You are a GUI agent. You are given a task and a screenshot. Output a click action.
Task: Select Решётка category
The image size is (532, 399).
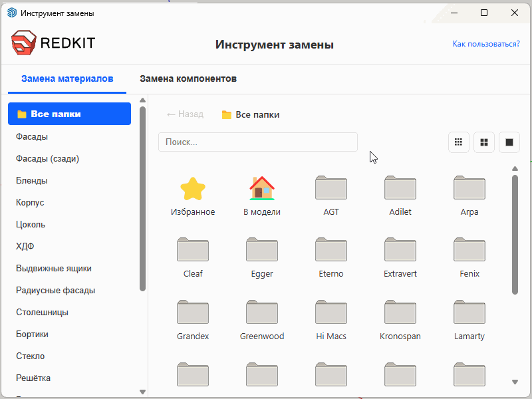click(x=70, y=378)
